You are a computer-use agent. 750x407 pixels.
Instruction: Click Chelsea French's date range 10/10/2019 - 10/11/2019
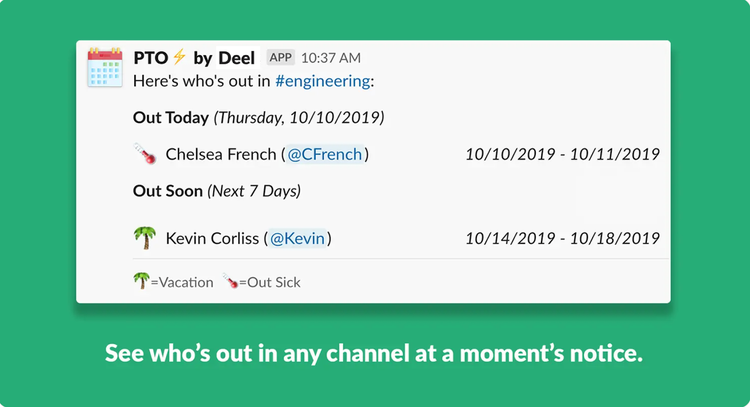(562, 154)
